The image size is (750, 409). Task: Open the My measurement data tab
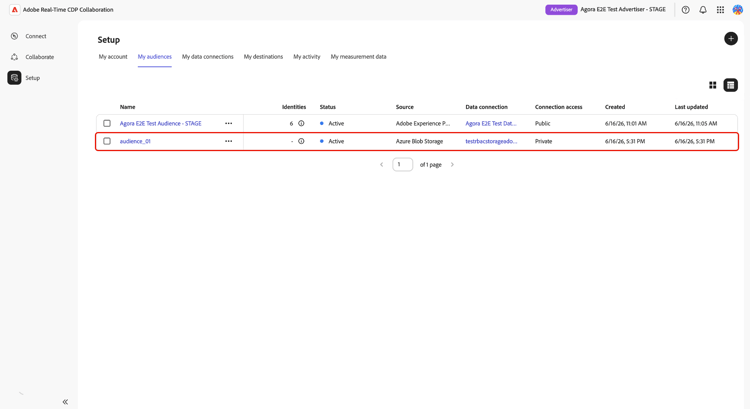tap(358, 56)
